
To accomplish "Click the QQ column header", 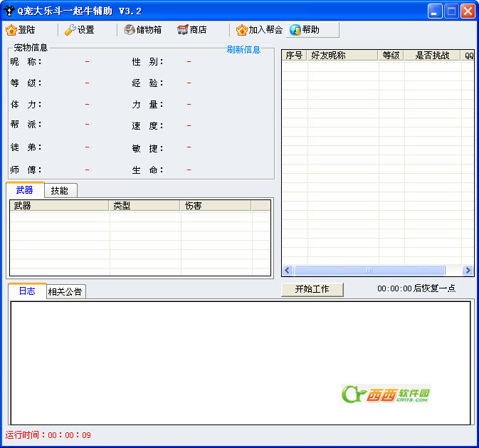I will [468, 56].
